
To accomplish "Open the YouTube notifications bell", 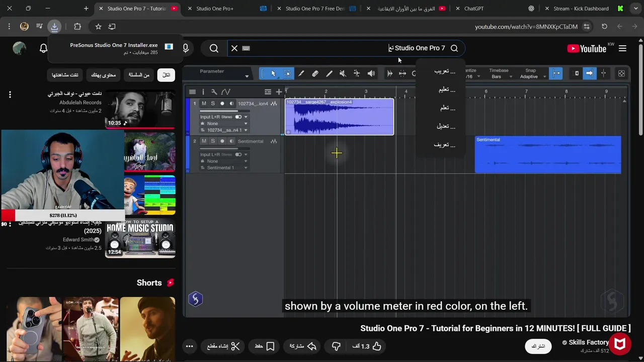I will pos(43,48).
